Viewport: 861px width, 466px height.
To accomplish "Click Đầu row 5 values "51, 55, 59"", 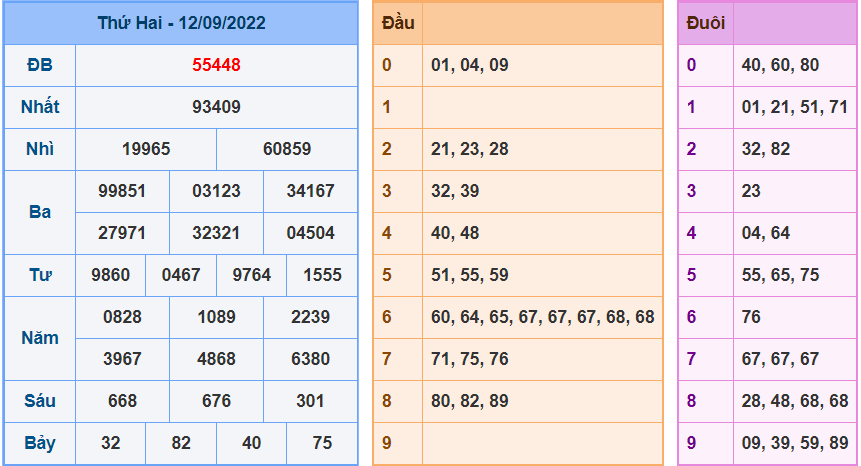I will click(469, 275).
